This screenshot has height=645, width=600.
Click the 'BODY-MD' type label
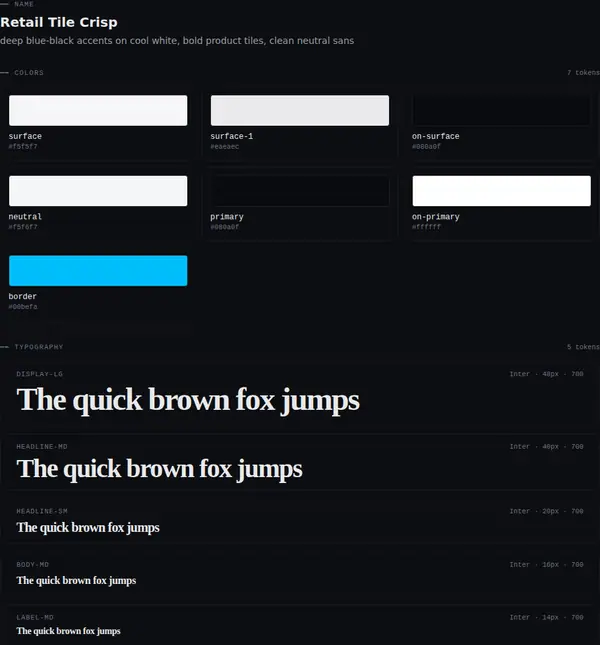(x=32, y=565)
